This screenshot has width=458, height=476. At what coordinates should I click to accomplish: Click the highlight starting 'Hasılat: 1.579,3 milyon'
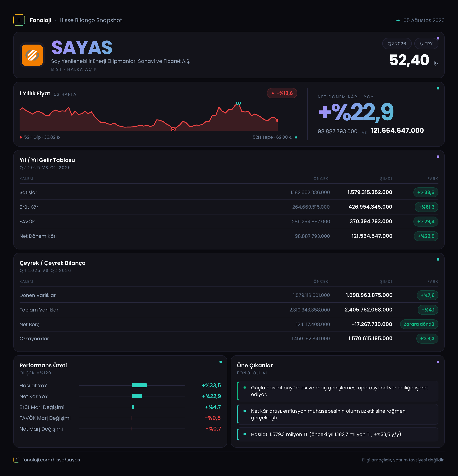click(x=337, y=434)
